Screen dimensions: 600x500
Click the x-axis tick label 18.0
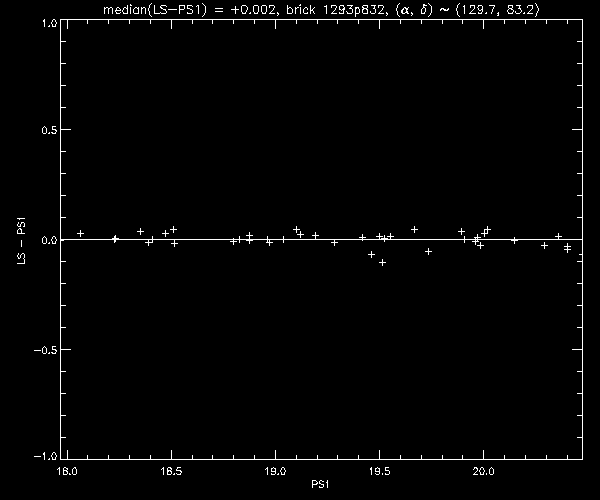pyautogui.click(x=67, y=471)
